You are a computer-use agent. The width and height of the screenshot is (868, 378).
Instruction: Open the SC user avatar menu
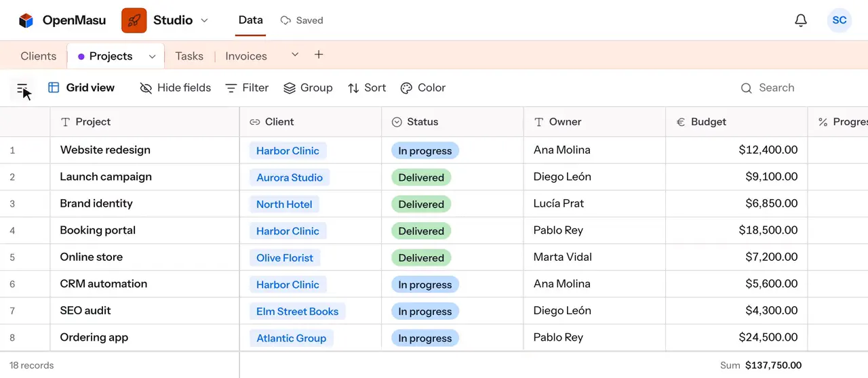(840, 20)
